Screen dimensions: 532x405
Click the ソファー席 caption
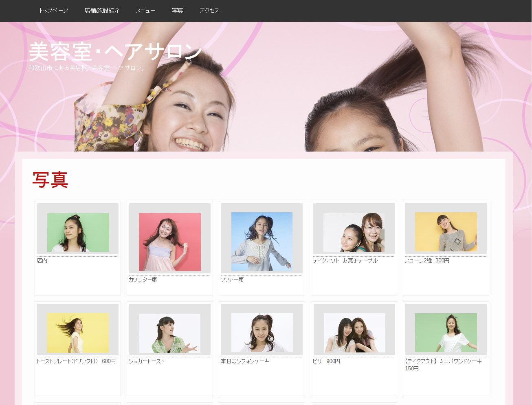coord(232,280)
